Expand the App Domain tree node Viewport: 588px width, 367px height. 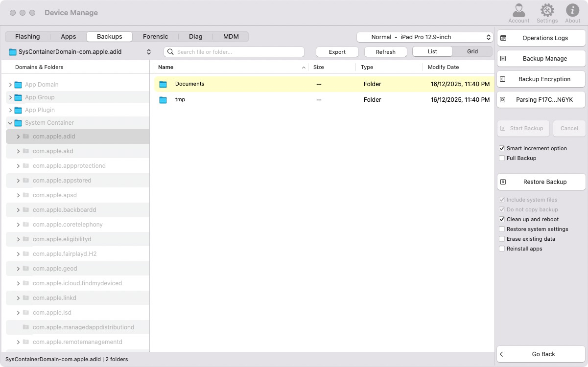click(10, 85)
